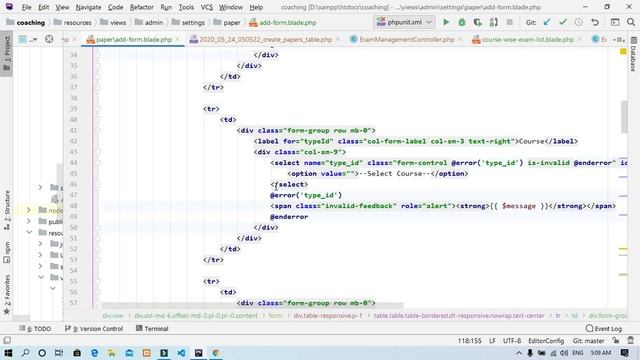Viewport: 640px width, 360px height.
Task: Open Version Control tool window
Action: [94, 329]
